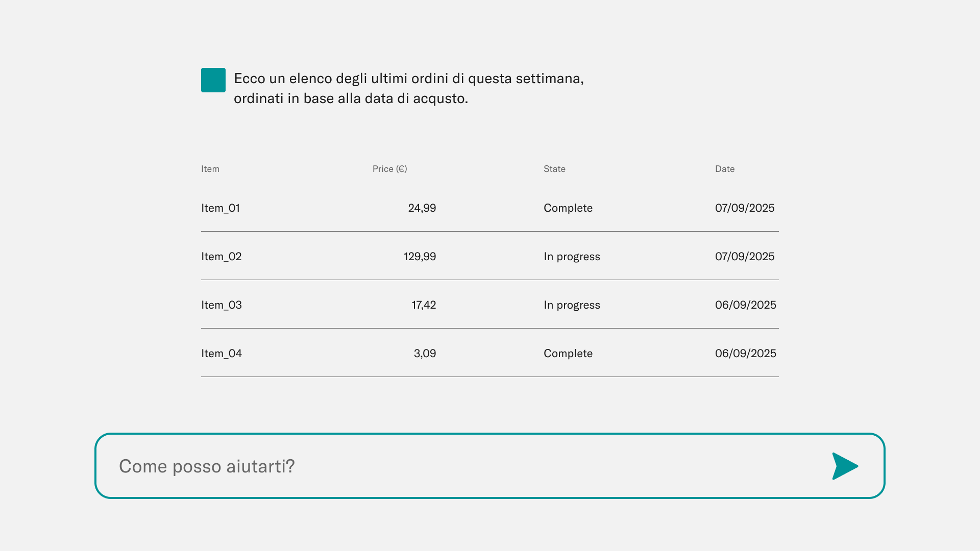Select the Item_02 row name
This screenshot has width=980, height=551.
222,257
